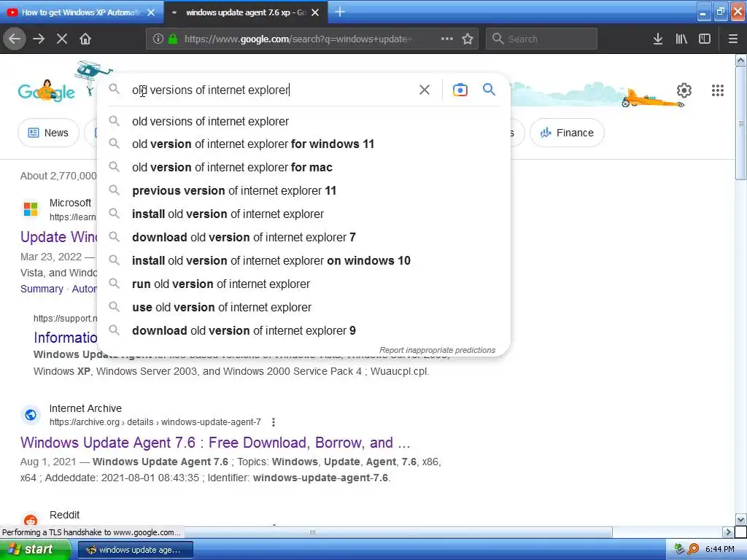The width and height of the screenshot is (747, 560).
Task: Open page actions three-dot menu
Action: pos(447,39)
